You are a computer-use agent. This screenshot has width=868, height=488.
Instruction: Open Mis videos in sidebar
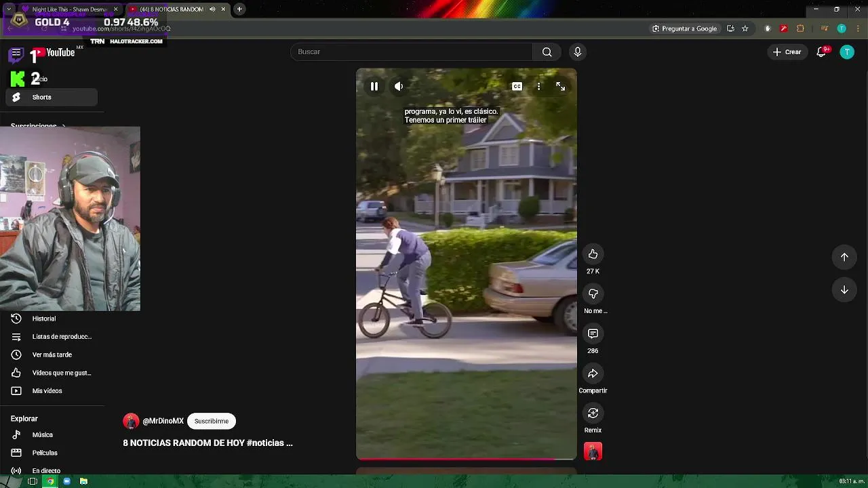52,391
